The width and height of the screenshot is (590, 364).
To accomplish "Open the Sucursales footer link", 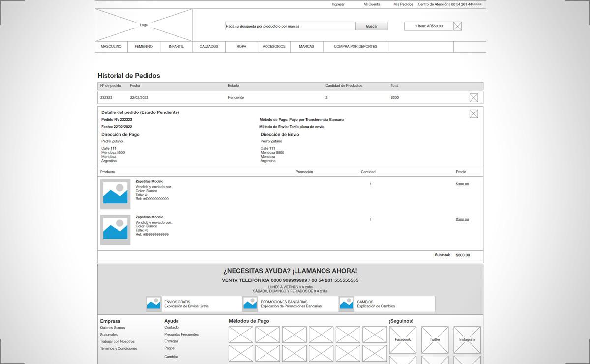I will coord(109,335).
